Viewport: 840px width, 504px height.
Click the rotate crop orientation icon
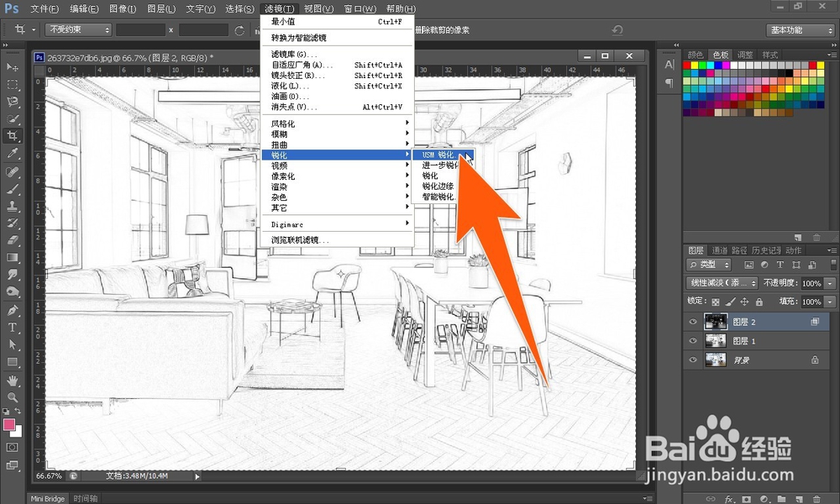click(x=239, y=30)
